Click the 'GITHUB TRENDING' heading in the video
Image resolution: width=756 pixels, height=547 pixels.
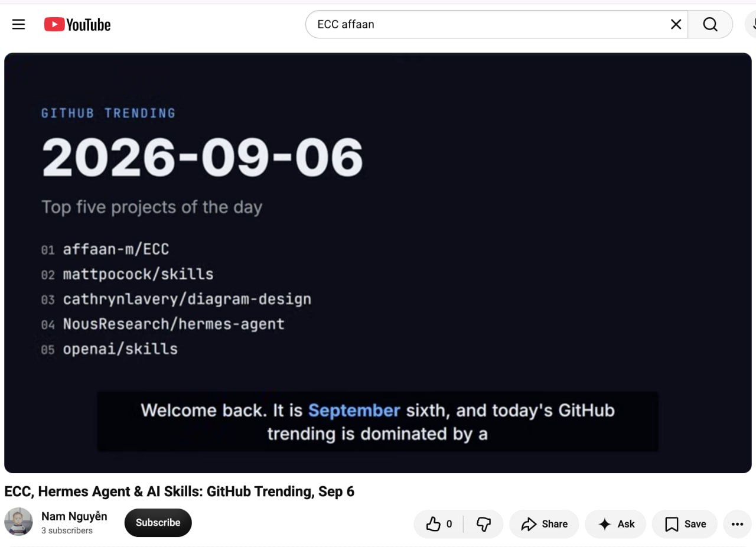pos(108,113)
